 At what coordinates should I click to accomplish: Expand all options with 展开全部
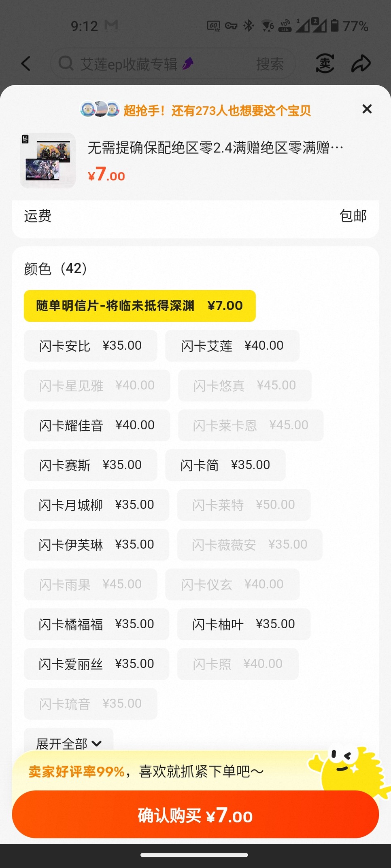pos(68,743)
